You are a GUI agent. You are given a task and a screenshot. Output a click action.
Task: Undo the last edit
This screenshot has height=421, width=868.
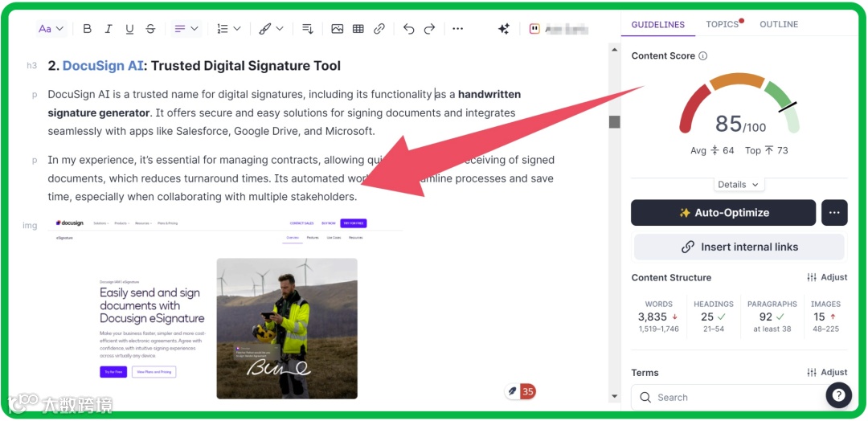[x=408, y=29]
